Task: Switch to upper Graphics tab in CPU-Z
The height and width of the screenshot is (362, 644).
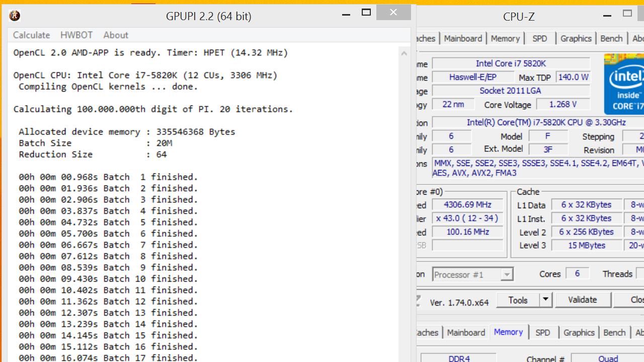Action: pos(576,39)
